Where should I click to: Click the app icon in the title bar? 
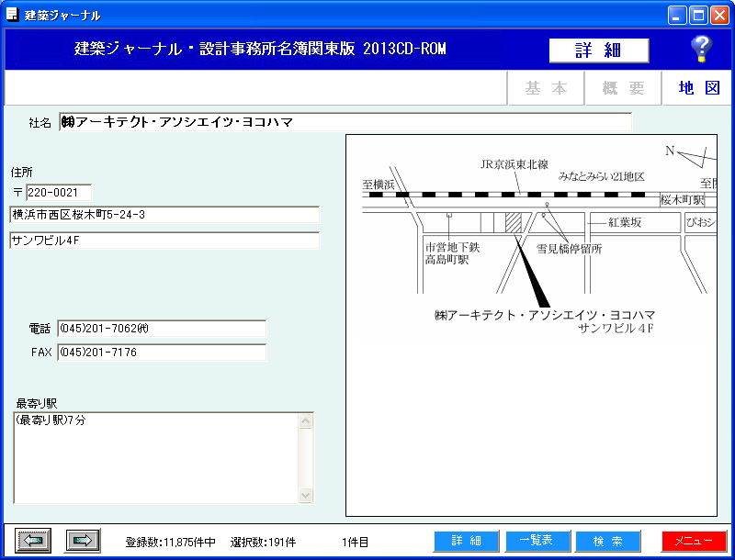(x=13, y=15)
